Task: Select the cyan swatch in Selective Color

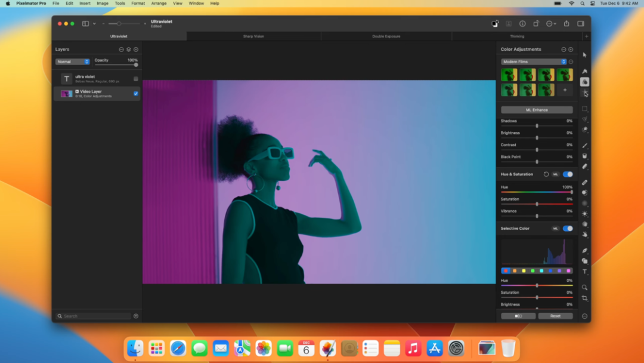Action: [541, 271]
